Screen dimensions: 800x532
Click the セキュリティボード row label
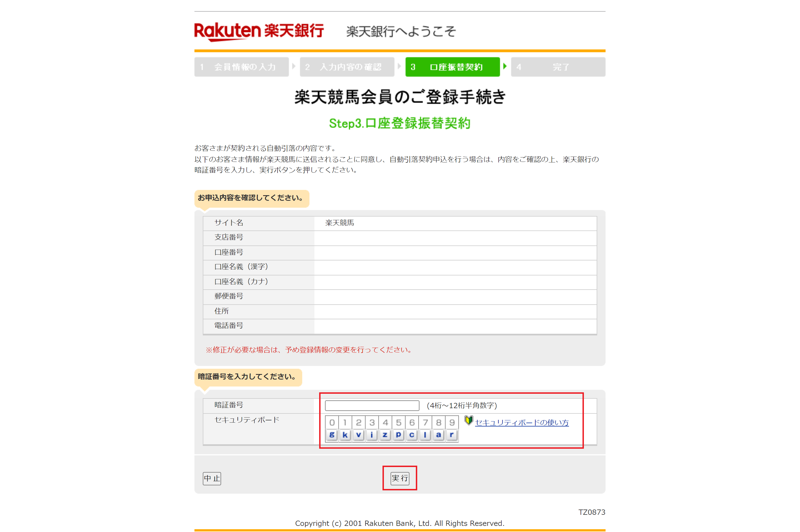click(246, 420)
